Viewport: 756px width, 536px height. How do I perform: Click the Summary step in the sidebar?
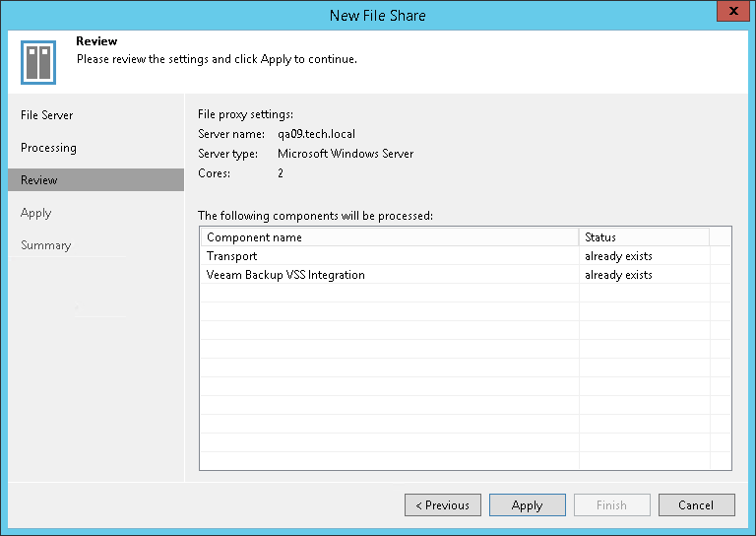pyautogui.click(x=46, y=245)
